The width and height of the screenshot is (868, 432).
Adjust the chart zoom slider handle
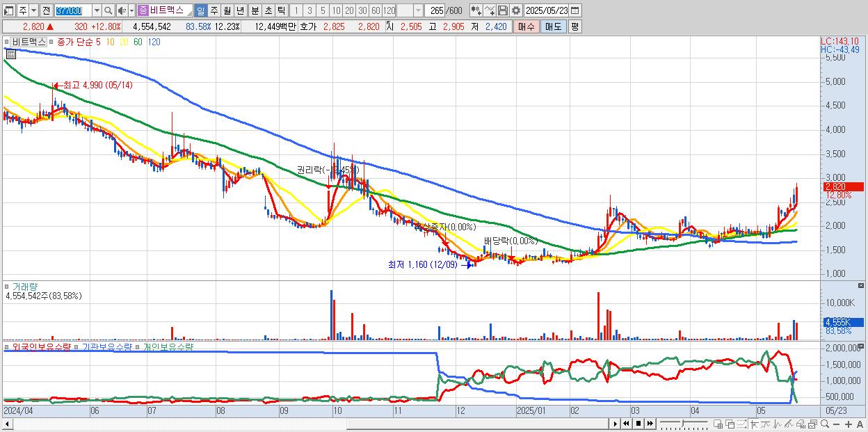tap(683, 423)
